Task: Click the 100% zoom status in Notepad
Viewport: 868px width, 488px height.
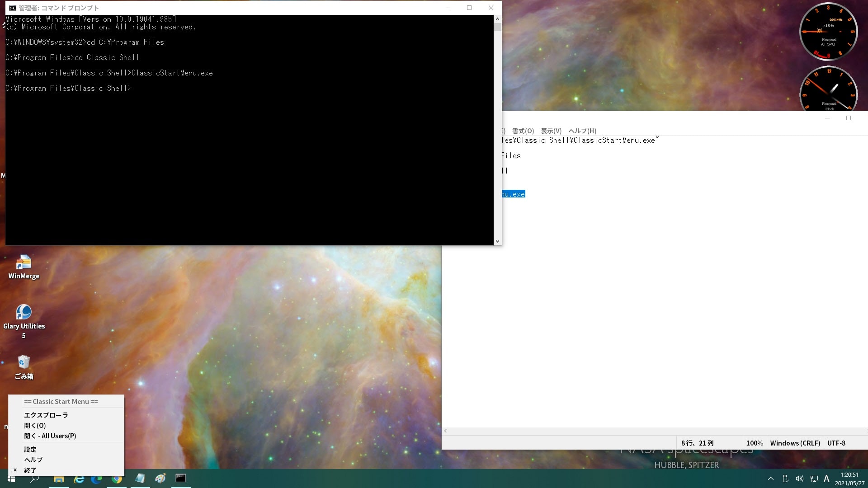Action: pos(754,443)
